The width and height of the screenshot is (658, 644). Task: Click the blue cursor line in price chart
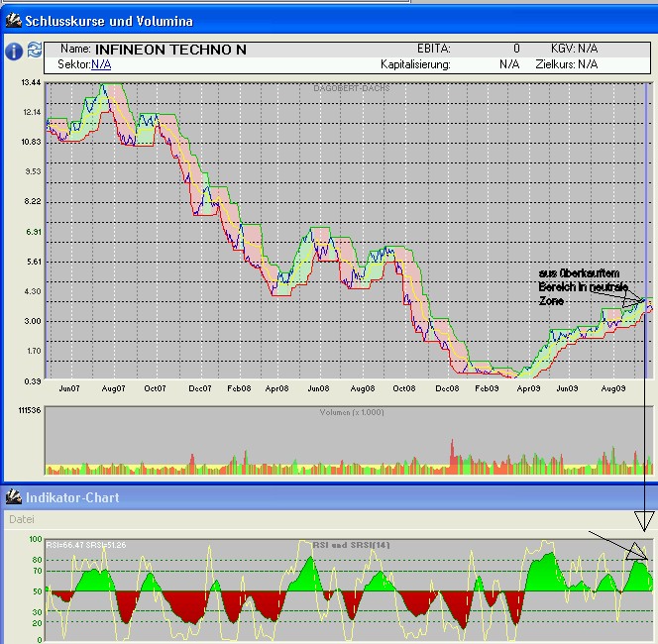(646, 231)
